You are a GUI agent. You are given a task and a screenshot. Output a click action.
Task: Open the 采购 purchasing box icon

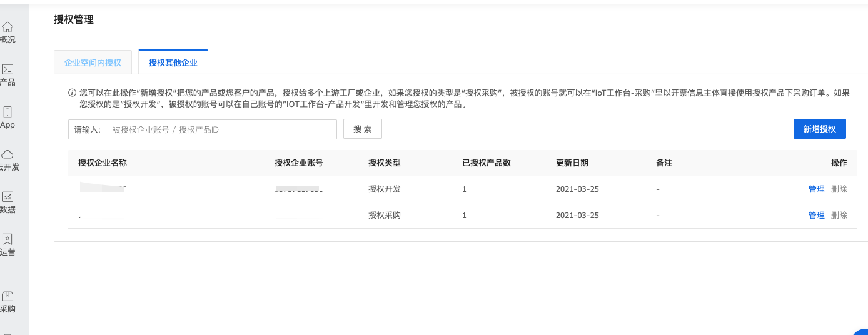coord(8,296)
